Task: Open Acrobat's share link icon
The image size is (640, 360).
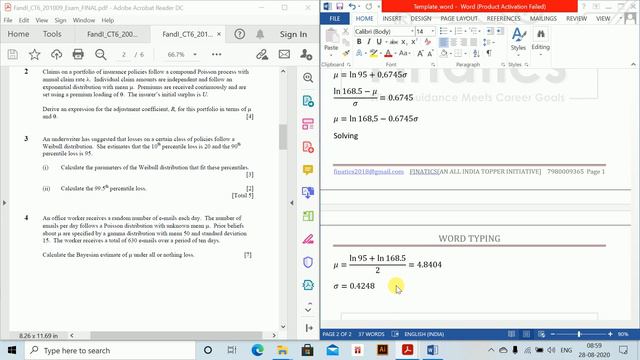Action: point(262,54)
